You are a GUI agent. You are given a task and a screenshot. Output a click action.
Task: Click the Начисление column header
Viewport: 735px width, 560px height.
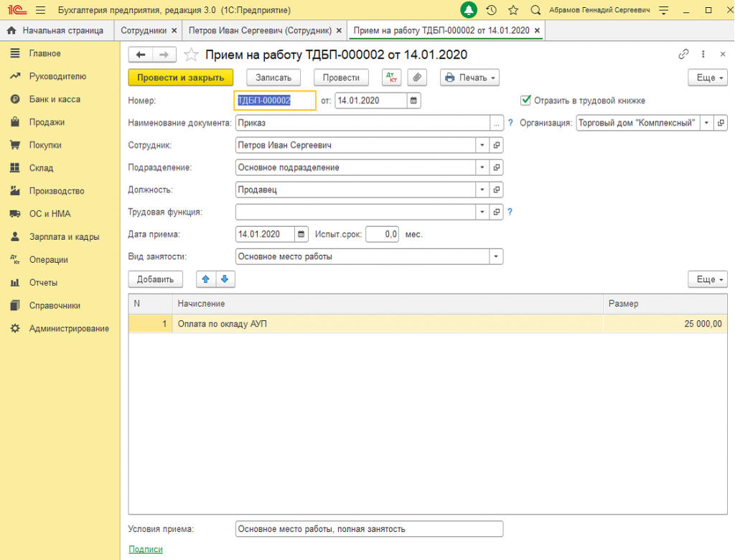[388, 304]
